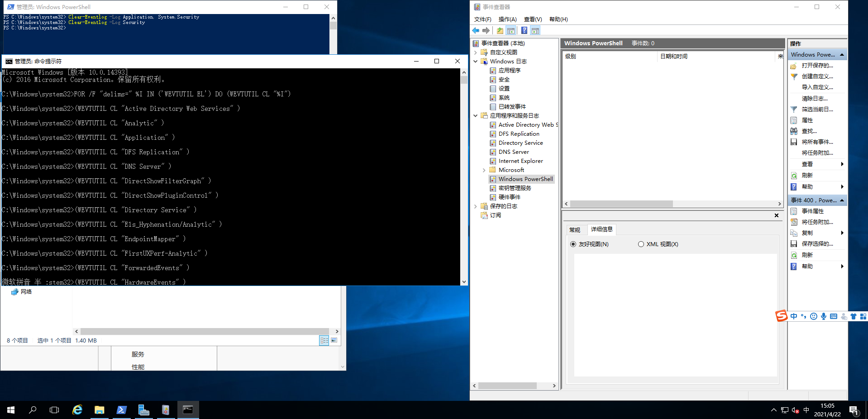Switch to details view in file explorer status bar
Image resolution: width=868 pixels, height=419 pixels.
pyautogui.click(x=324, y=340)
